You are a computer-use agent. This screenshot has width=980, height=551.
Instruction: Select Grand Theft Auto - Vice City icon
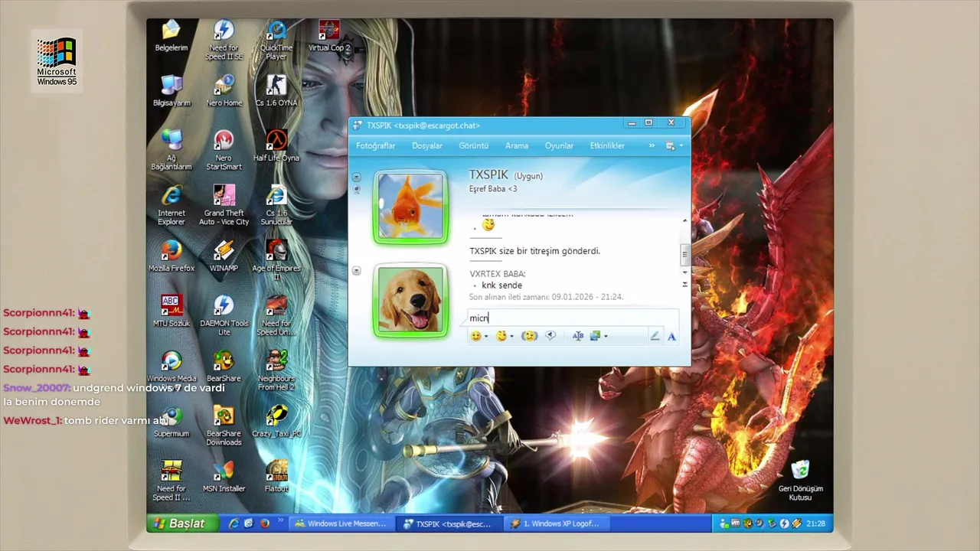click(x=224, y=206)
